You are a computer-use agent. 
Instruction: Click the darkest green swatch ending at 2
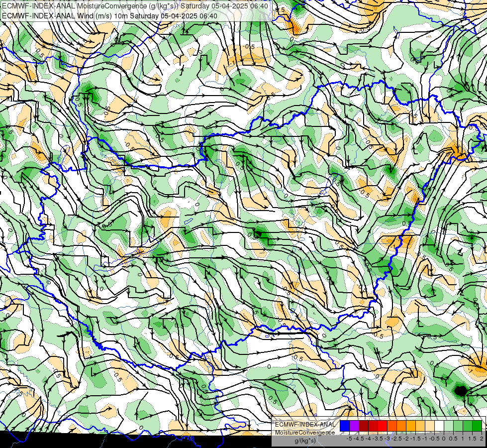click(477, 426)
